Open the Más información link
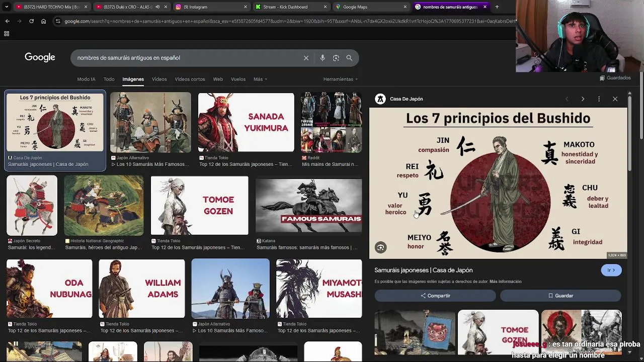This screenshot has width=644, height=362. (505, 282)
